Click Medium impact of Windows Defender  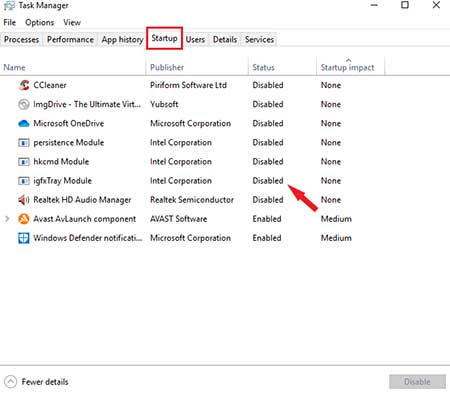coord(336,238)
